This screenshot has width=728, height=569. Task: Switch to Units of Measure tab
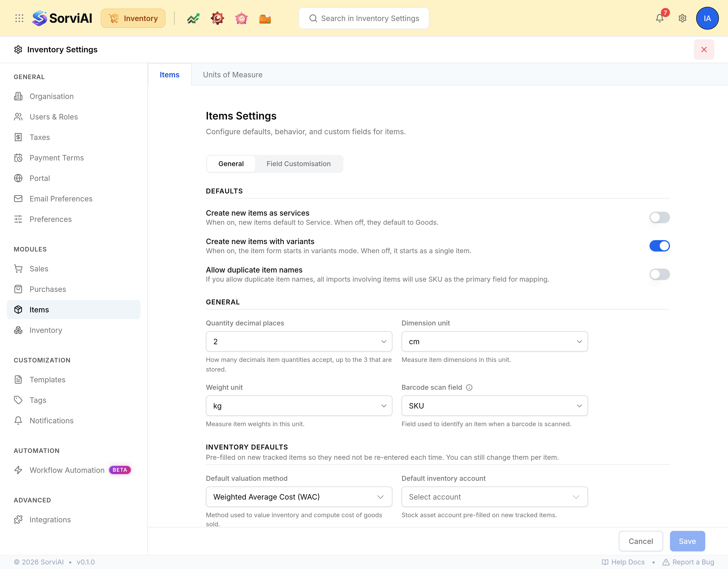[232, 75]
